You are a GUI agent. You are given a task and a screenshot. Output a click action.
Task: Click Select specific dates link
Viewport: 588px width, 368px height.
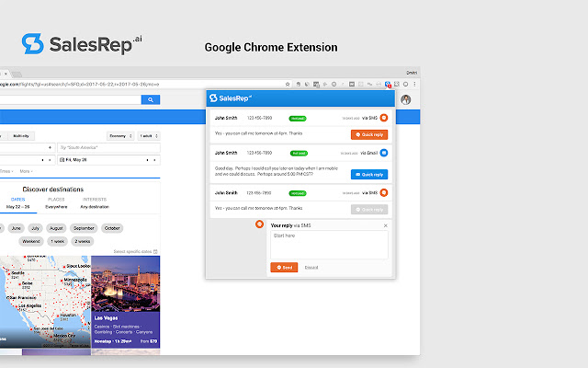tap(132, 251)
